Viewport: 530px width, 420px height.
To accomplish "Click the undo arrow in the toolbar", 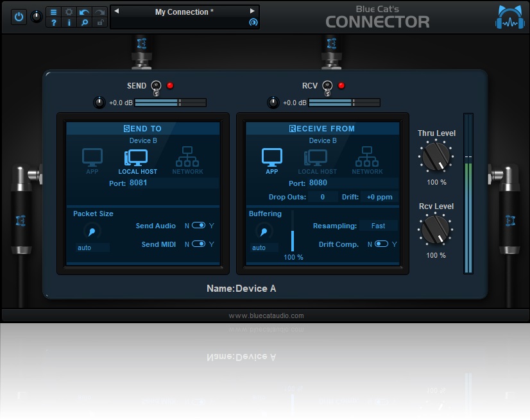I will point(84,12).
